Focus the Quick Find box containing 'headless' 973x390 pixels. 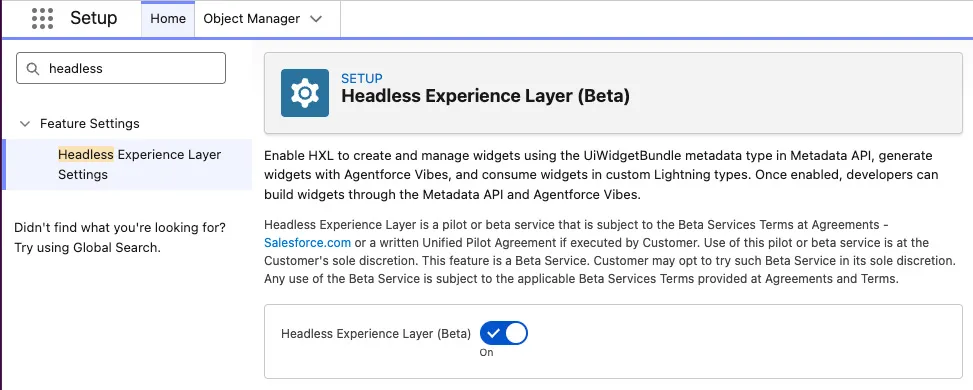pos(121,68)
